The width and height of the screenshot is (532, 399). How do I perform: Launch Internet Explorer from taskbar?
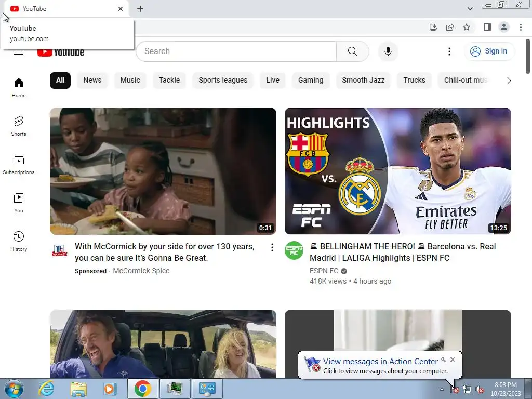click(x=46, y=389)
